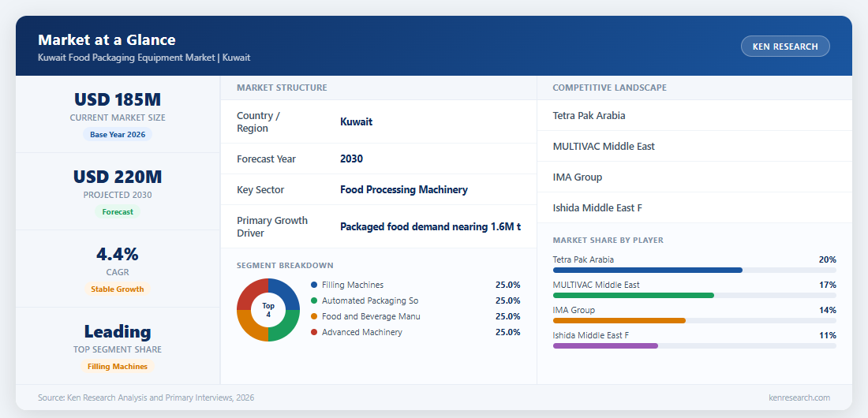The height and width of the screenshot is (418, 868).
Task: Click the Forecast Year label
Action: (x=266, y=159)
